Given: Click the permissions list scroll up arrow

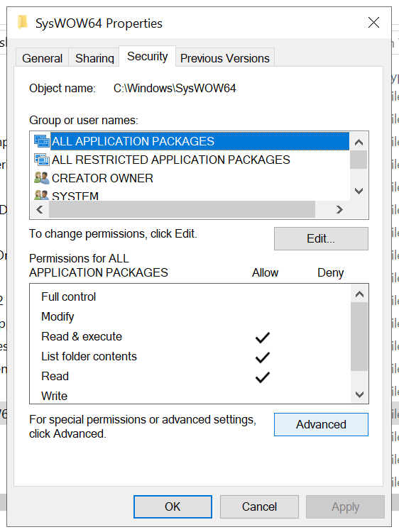Looking at the screenshot, I should 359,294.
